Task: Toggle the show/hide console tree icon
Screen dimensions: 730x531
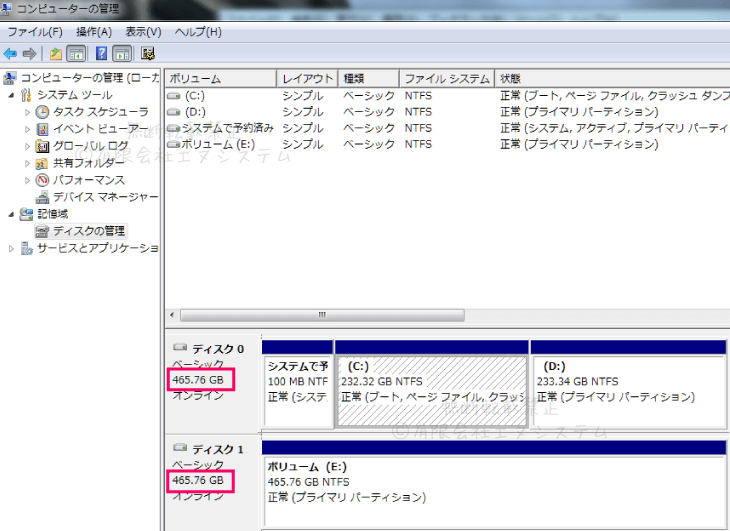Action: coord(76,54)
